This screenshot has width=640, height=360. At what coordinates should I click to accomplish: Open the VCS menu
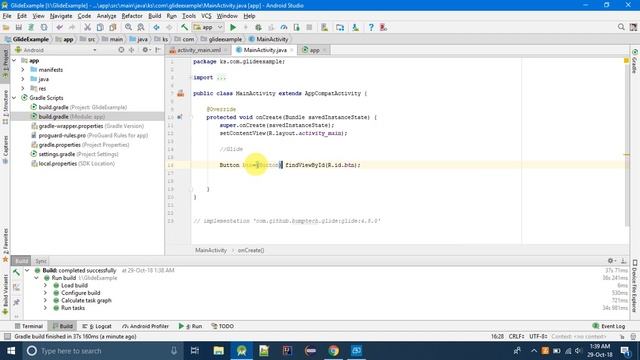tap(206, 16)
